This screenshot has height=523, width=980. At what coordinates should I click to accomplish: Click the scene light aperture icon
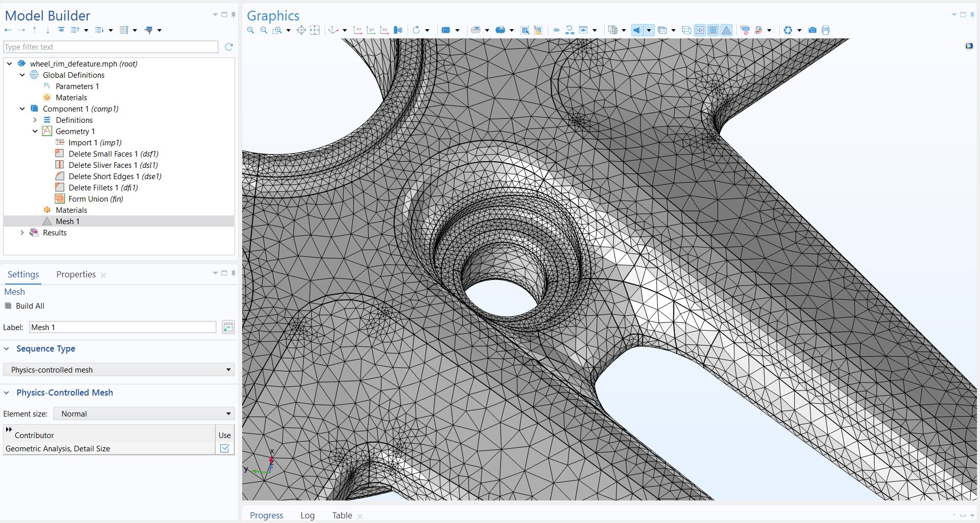787,30
